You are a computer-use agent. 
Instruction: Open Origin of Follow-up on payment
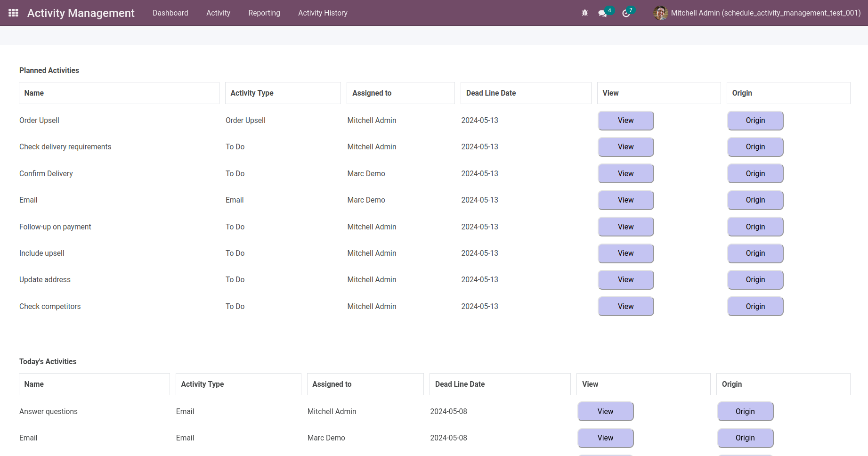click(x=755, y=227)
